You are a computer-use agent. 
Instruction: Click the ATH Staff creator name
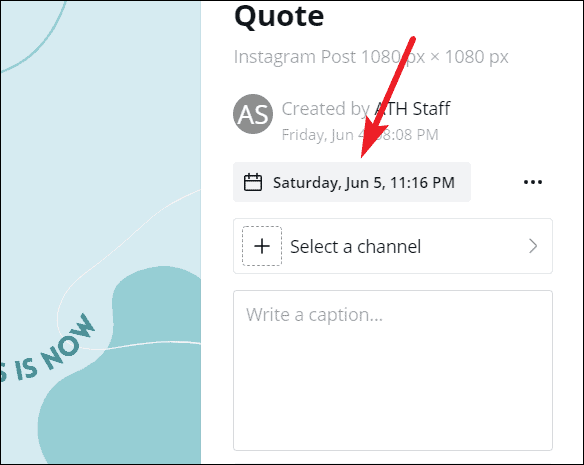pos(412,109)
